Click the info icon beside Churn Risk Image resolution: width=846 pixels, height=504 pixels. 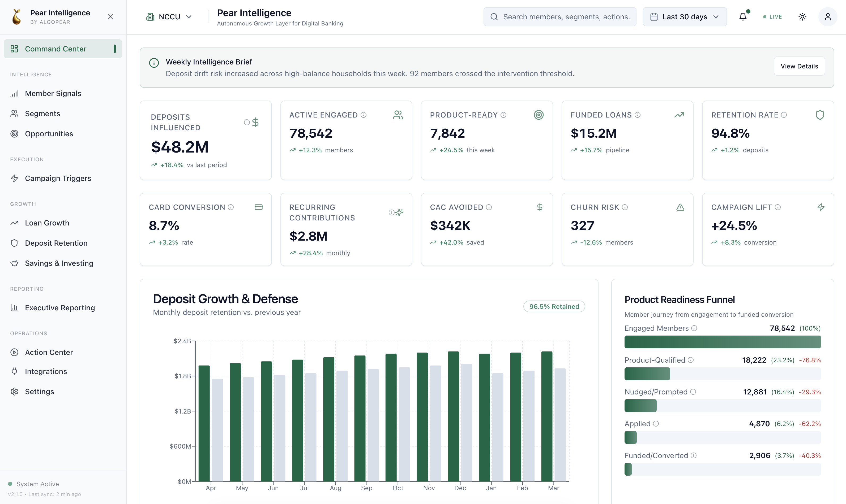click(x=625, y=207)
